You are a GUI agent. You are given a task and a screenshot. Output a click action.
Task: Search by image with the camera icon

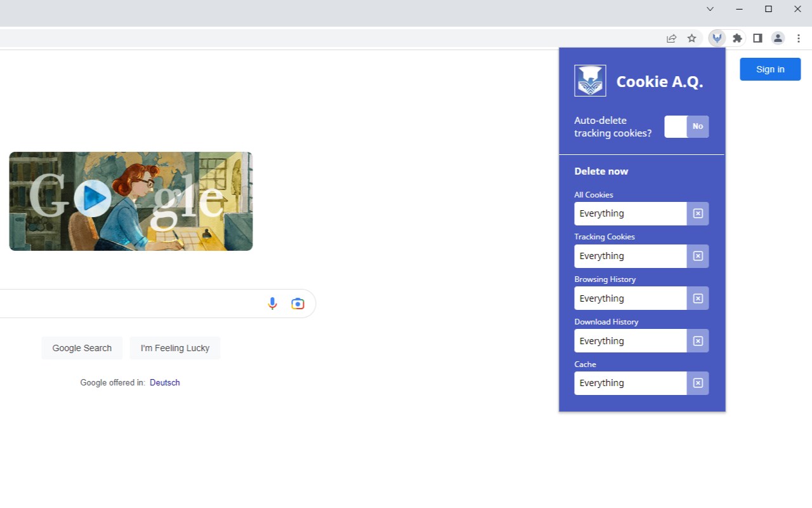tap(298, 304)
